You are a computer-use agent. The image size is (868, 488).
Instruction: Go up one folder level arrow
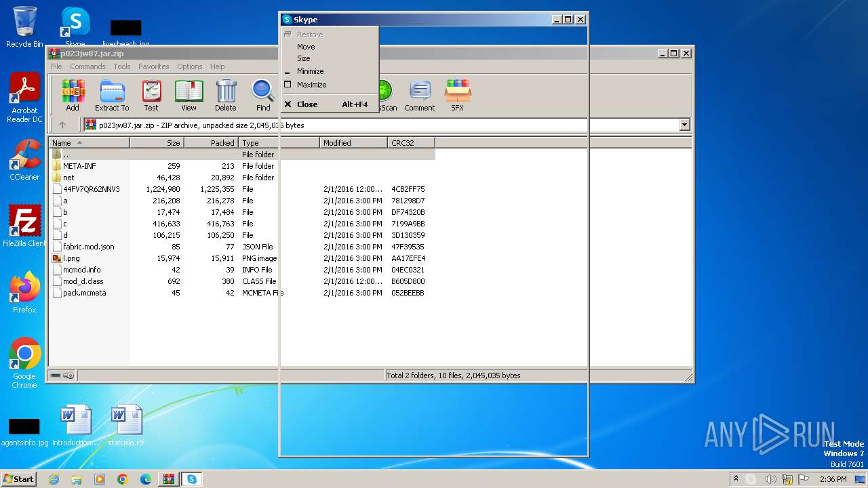point(62,125)
